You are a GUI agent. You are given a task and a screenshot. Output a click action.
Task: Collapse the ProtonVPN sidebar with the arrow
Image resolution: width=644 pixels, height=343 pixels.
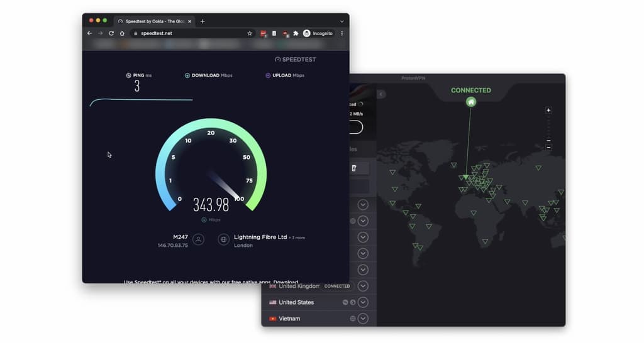point(380,94)
